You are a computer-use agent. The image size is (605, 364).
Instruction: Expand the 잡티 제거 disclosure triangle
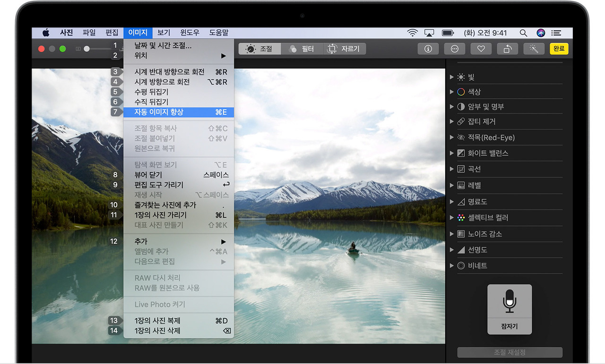452,121
